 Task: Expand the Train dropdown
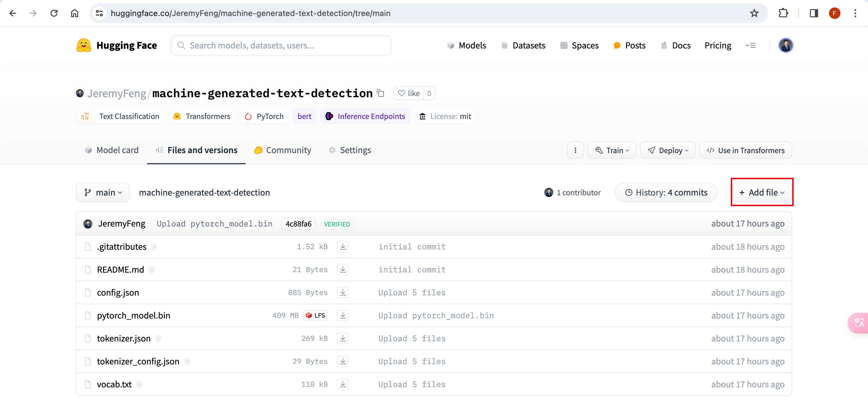pos(612,150)
